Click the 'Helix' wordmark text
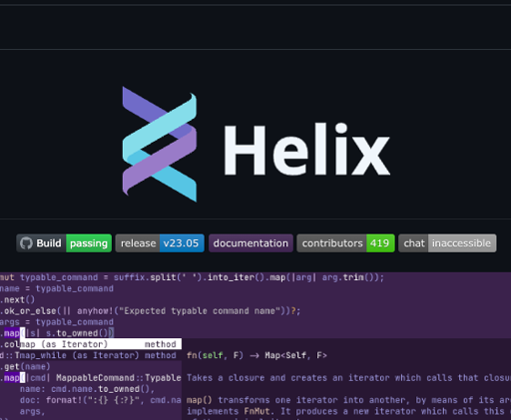Screen dimensions: 511x420 click(306, 150)
